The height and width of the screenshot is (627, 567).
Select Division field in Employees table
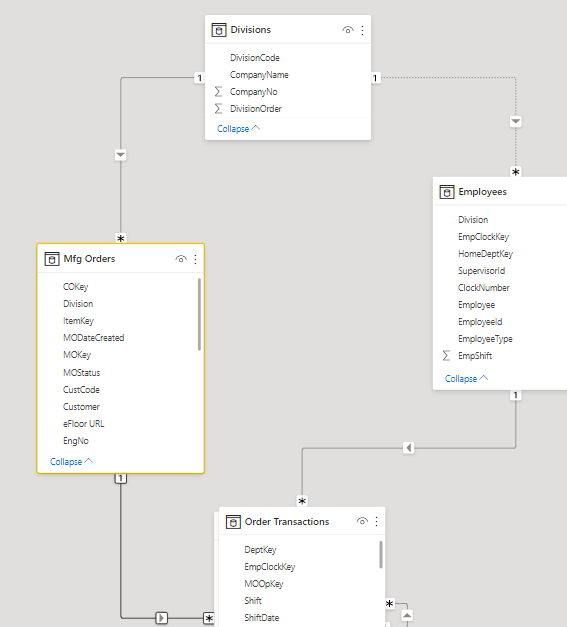(473, 220)
